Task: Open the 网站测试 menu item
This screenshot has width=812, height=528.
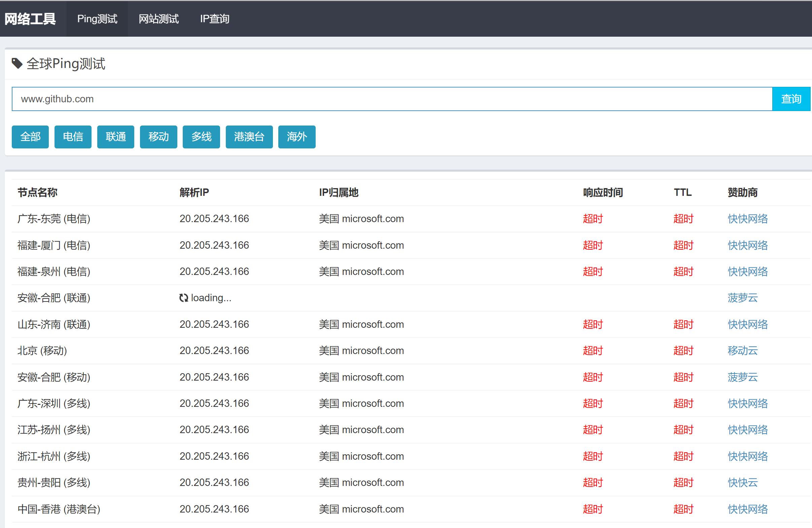Action: pos(158,19)
